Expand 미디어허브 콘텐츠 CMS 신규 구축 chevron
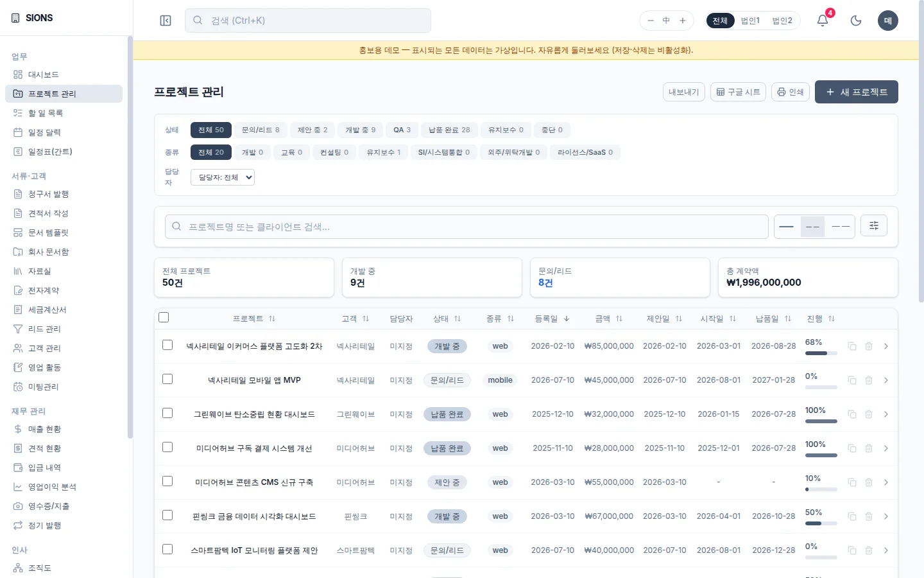 click(886, 482)
